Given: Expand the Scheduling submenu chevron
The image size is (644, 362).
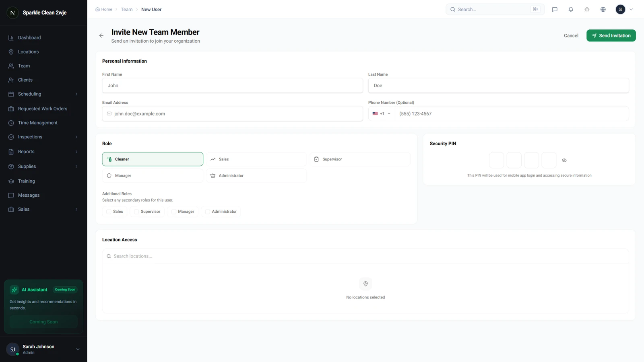Looking at the screenshot, I should coord(76,94).
